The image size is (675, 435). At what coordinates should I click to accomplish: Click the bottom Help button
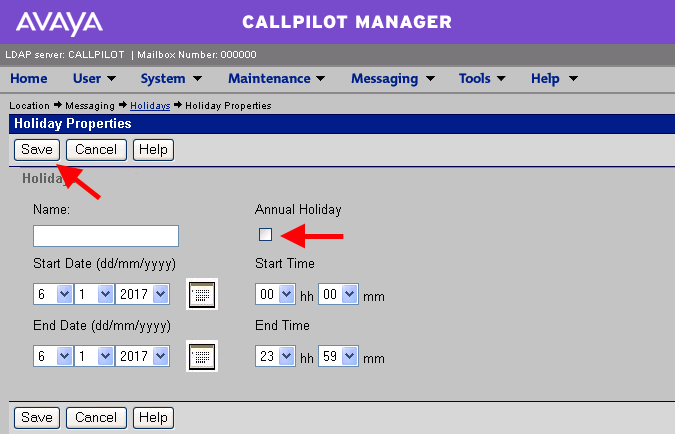153,418
